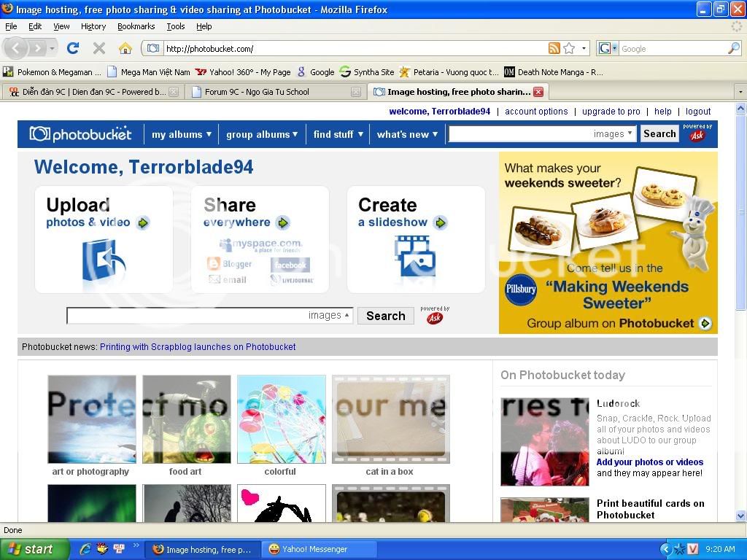The image size is (747, 560).
Task: Switch to Forum 9C - Ngo Gia Tu School tab
Action: pos(257,92)
